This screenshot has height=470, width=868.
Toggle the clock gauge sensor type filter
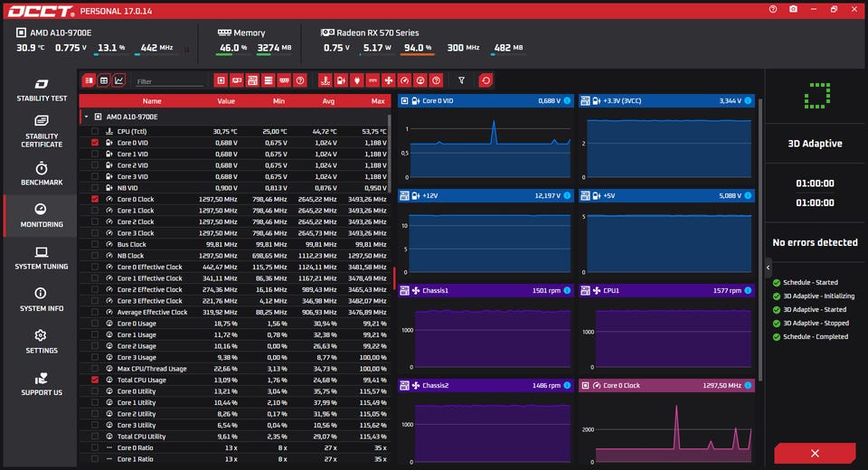click(x=405, y=80)
